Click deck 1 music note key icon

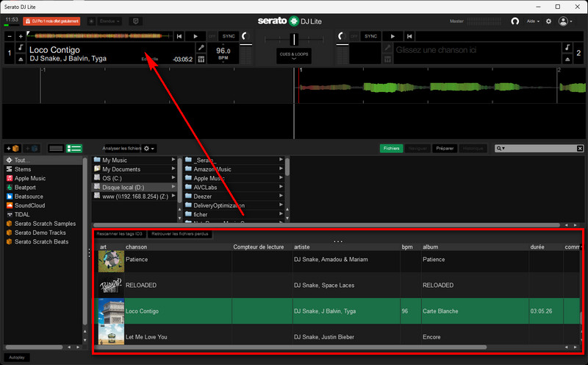21,47
